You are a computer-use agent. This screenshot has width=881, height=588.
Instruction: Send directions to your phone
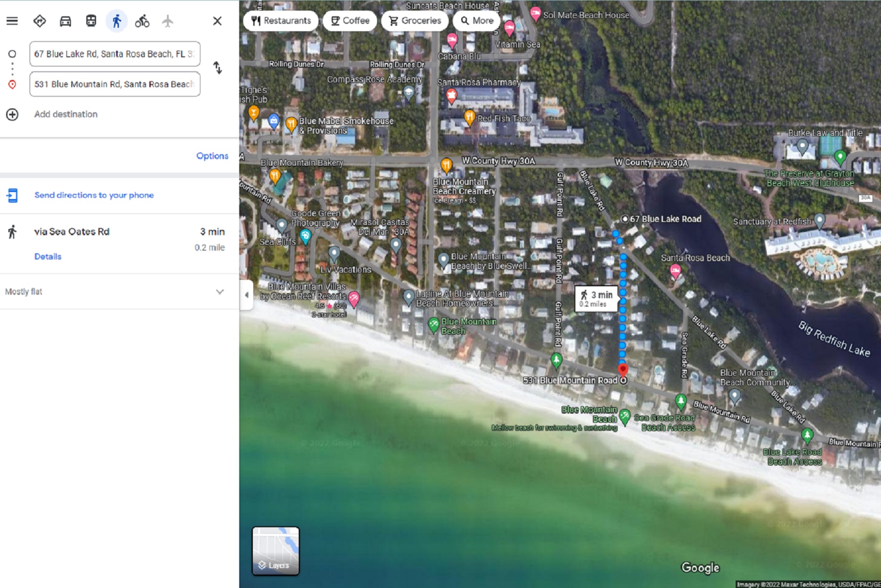coord(94,195)
